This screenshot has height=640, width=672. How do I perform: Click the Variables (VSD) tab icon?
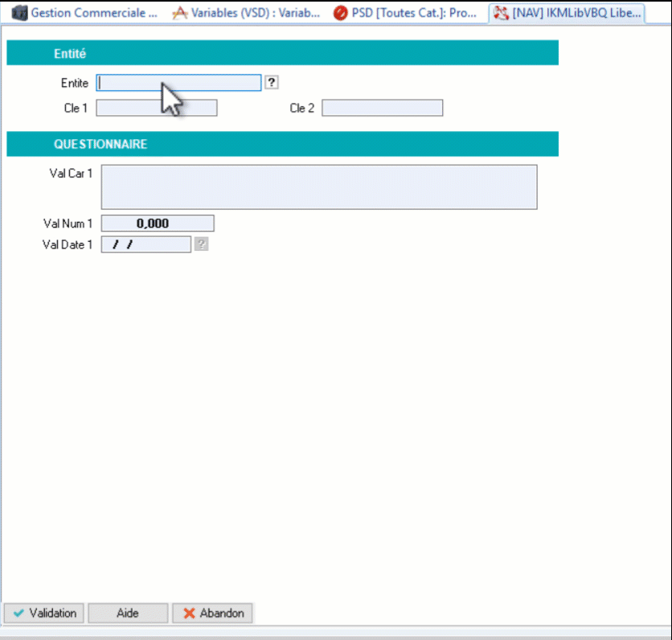pos(180,14)
